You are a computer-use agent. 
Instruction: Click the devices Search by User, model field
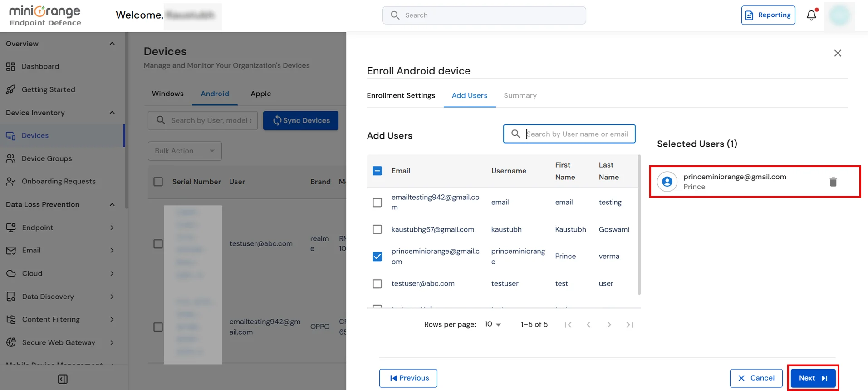coord(203,120)
